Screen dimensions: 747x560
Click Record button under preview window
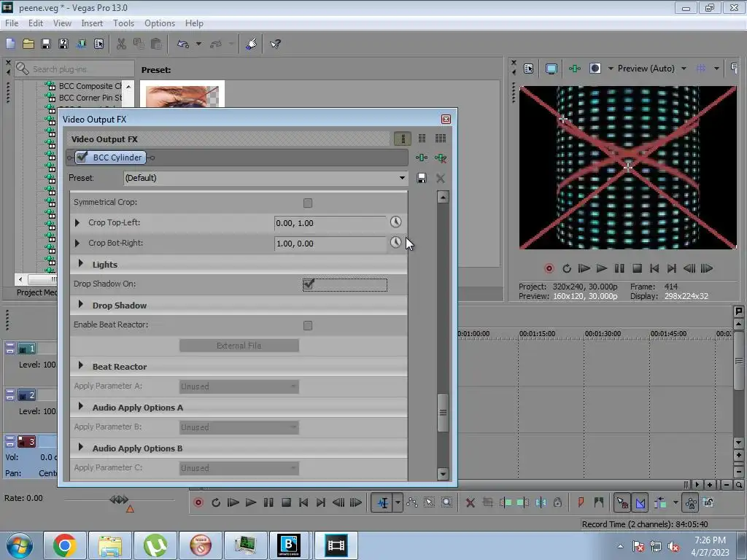549,268
